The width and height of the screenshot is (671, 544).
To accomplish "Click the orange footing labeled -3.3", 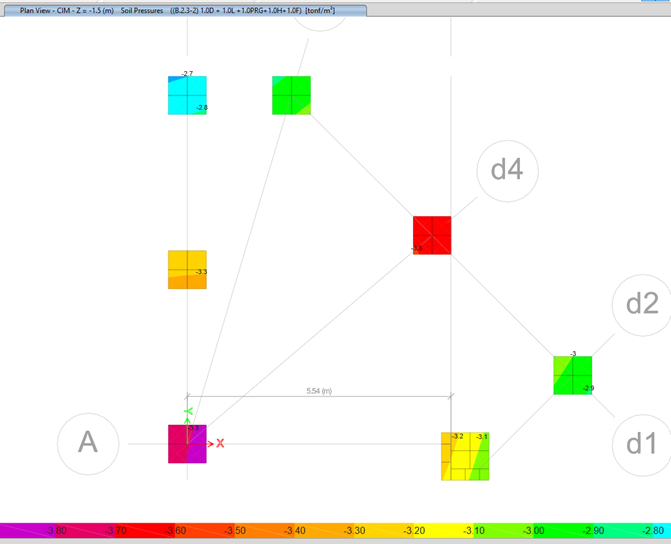I will tap(187, 270).
